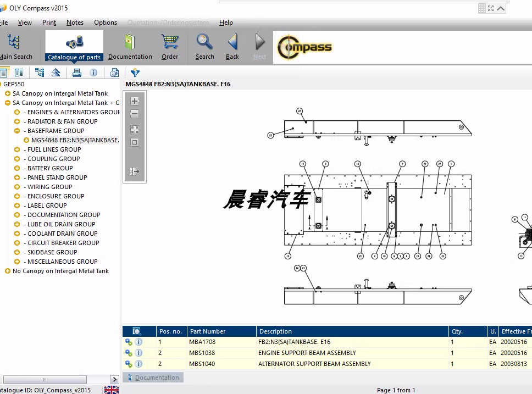Click the blue info icon in the toolbar

(x=93, y=73)
